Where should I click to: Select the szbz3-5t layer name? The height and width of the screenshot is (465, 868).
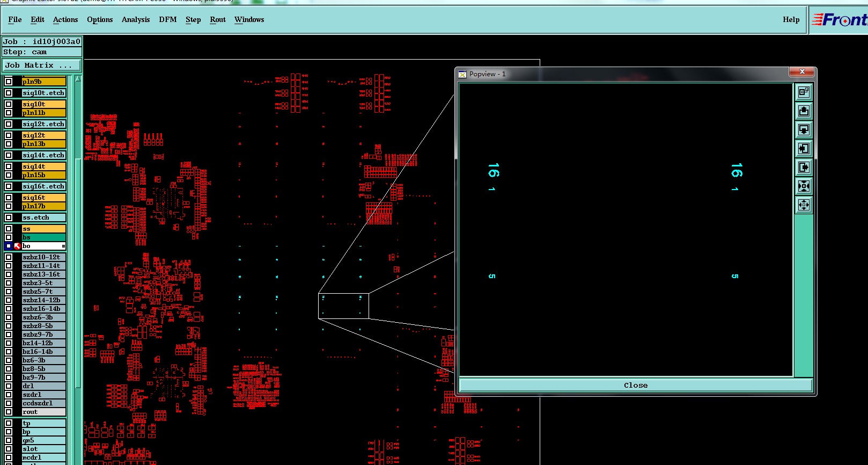44,283
